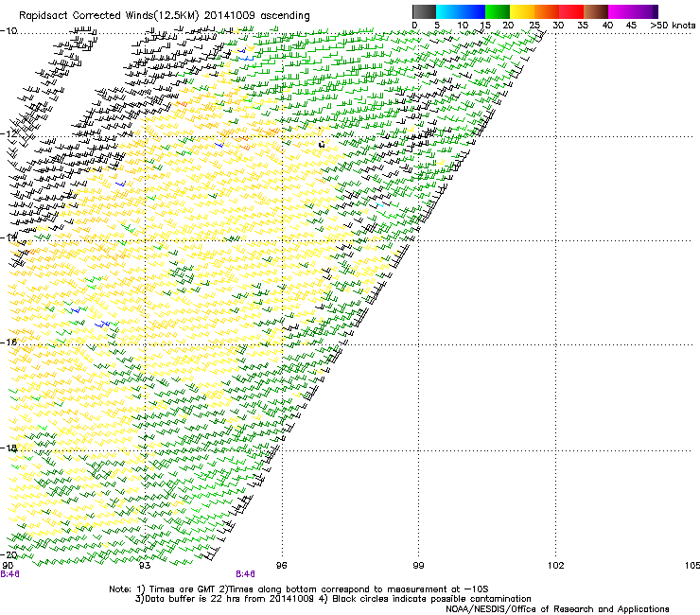The height and width of the screenshot is (615, 700).
Task: Pick the yellow 20-25 knots legend swatch
Action: (x=522, y=11)
